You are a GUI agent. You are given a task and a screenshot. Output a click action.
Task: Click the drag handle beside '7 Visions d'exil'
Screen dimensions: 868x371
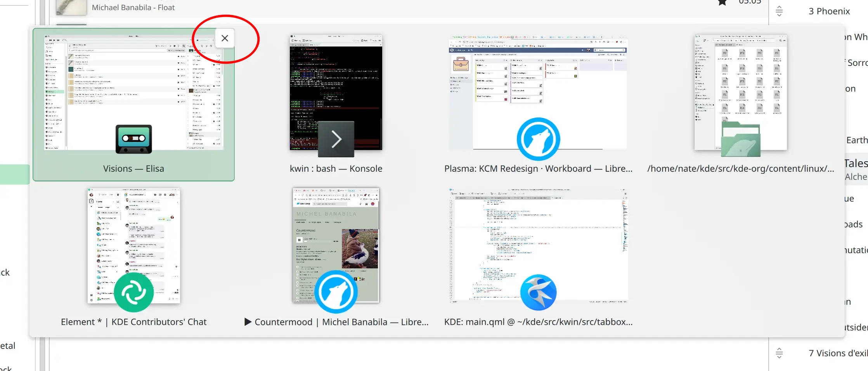(x=779, y=353)
